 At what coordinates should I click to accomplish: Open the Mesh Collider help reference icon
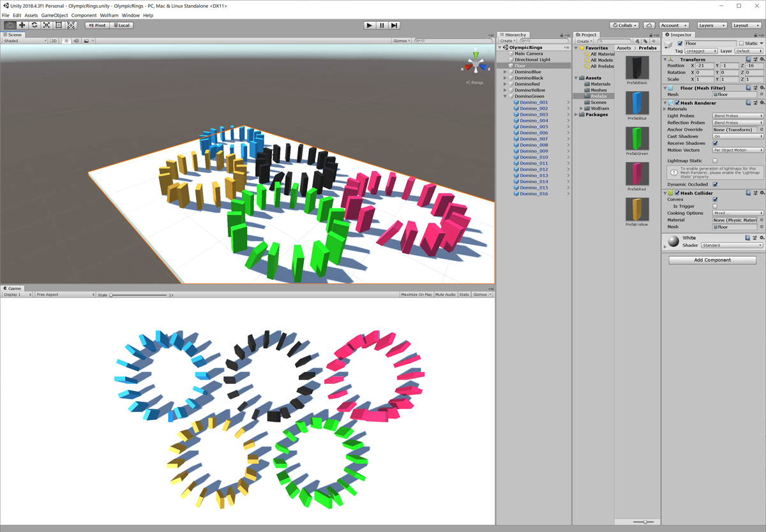pyautogui.click(x=747, y=193)
